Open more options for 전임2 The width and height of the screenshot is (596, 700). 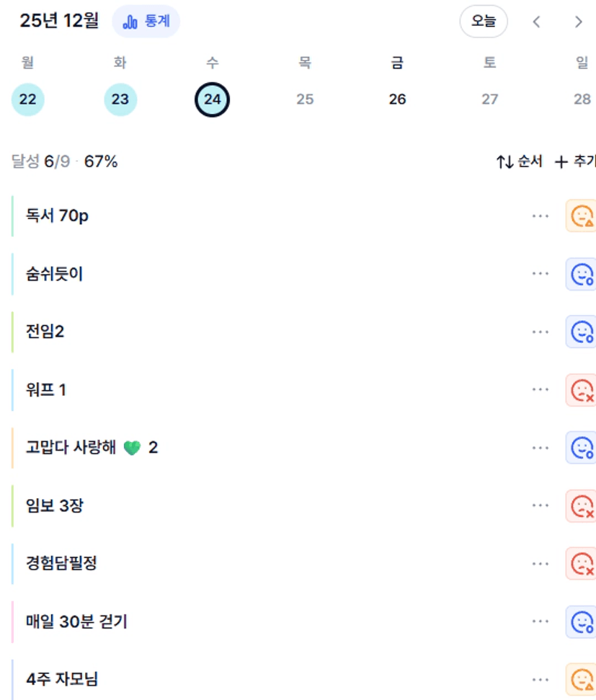tap(540, 332)
